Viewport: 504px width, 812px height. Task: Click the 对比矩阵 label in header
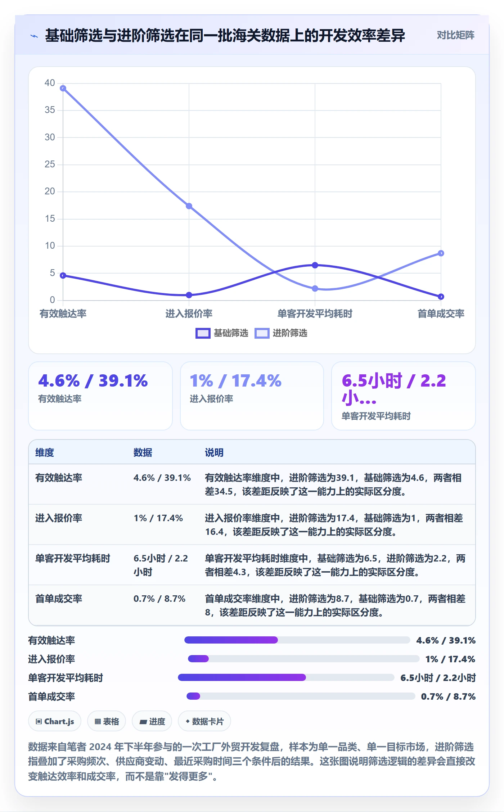455,35
